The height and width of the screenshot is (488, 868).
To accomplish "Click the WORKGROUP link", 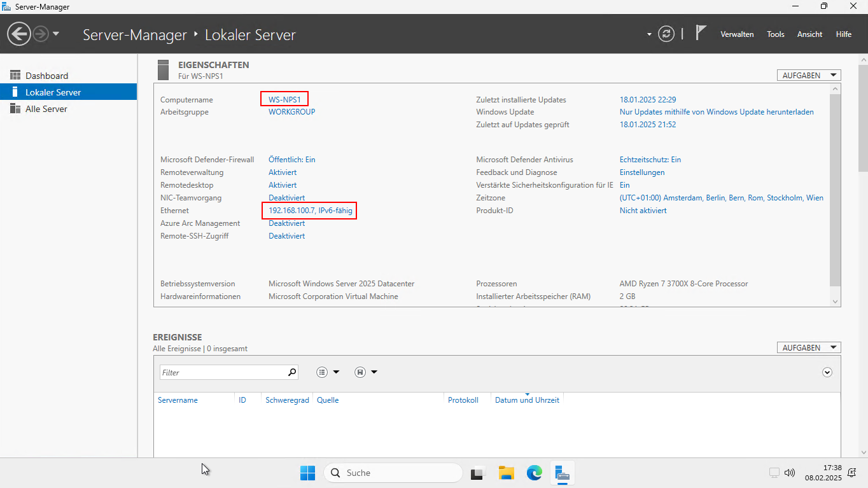I will pyautogui.click(x=291, y=112).
